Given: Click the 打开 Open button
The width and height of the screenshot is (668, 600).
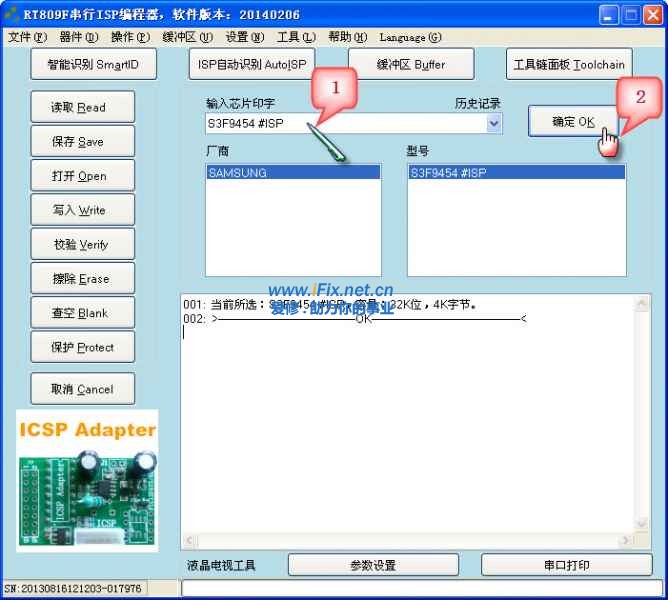Looking at the screenshot, I should pos(83,176).
